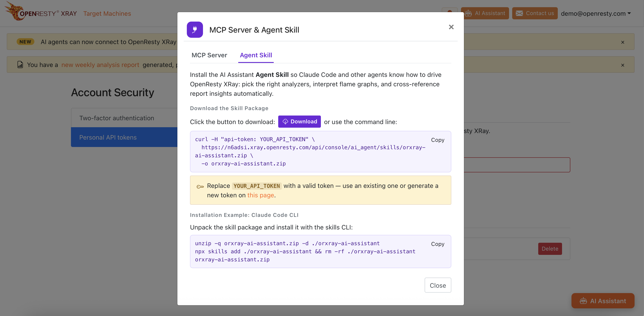Click the Account Security page heading
644x316 pixels.
click(112, 93)
